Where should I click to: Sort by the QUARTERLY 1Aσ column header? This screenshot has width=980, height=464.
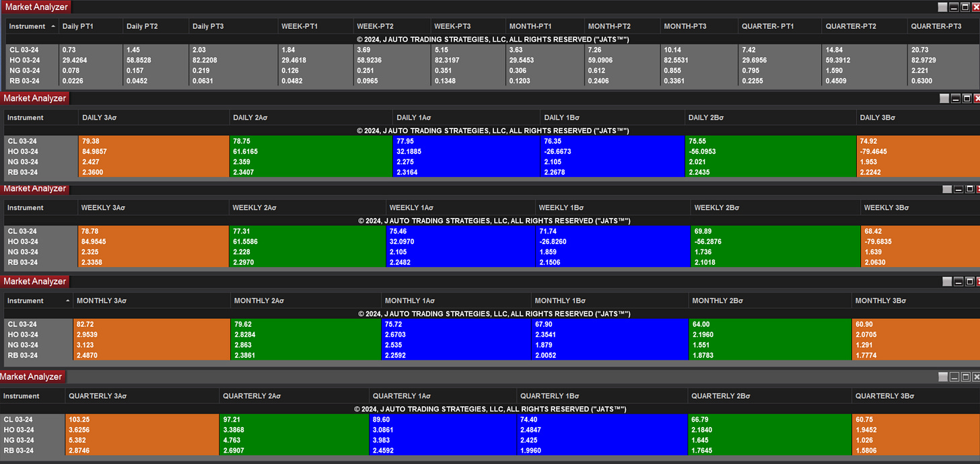tap(443, 396)
